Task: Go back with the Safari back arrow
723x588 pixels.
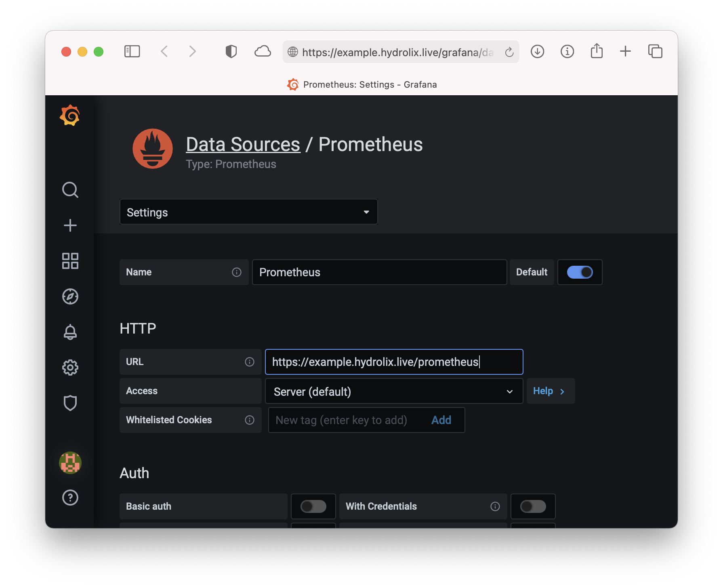Action: click(x=164, y=52)
